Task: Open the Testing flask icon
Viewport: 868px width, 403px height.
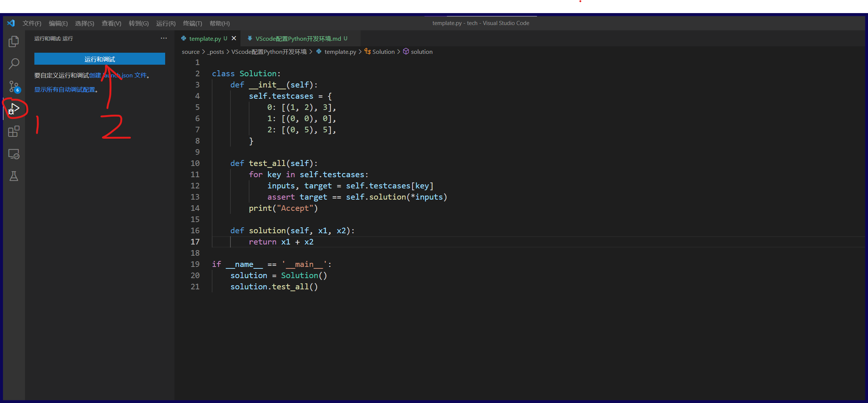Action: (x=14, y=176)
